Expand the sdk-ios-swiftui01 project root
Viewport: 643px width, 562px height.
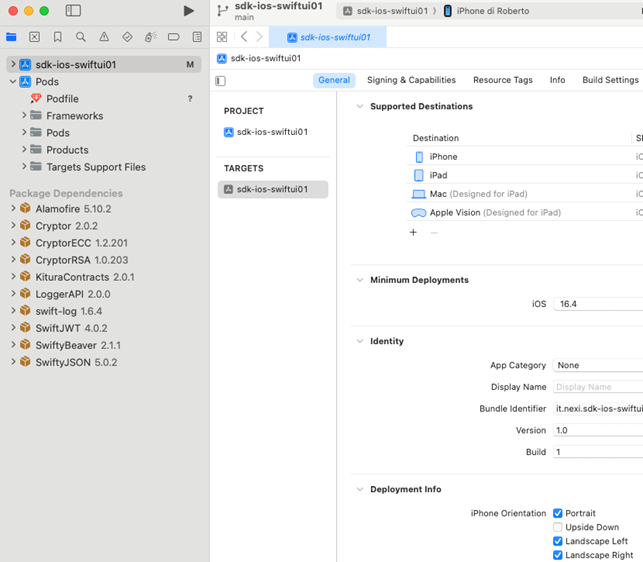(13, 64)
